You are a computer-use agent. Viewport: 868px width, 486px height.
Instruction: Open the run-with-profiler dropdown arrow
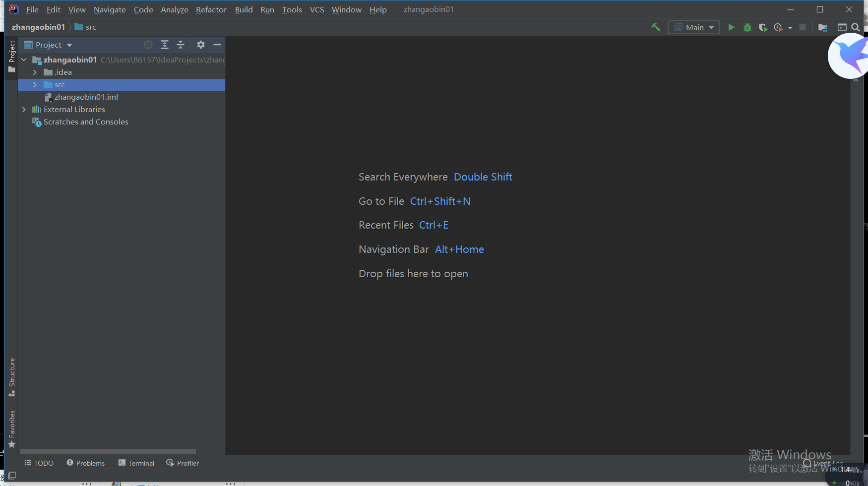790,28
